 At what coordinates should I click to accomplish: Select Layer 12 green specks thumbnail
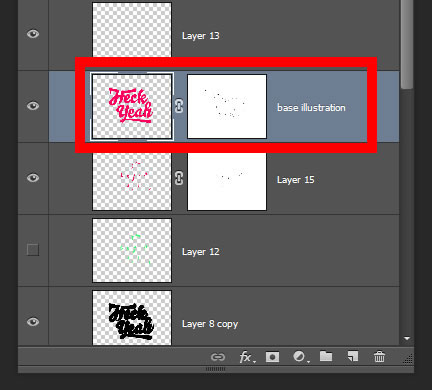(132, 250)
